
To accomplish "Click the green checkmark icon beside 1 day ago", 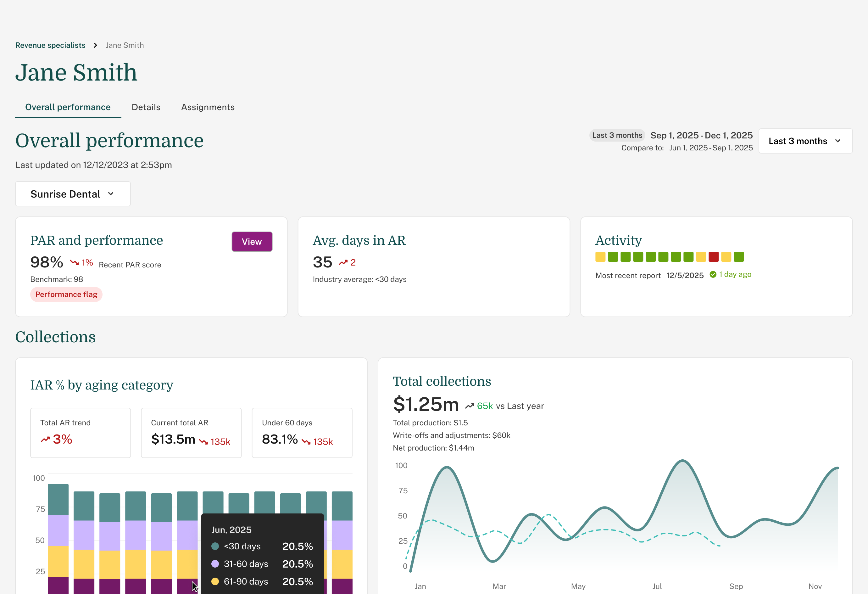I will point(713,274).
